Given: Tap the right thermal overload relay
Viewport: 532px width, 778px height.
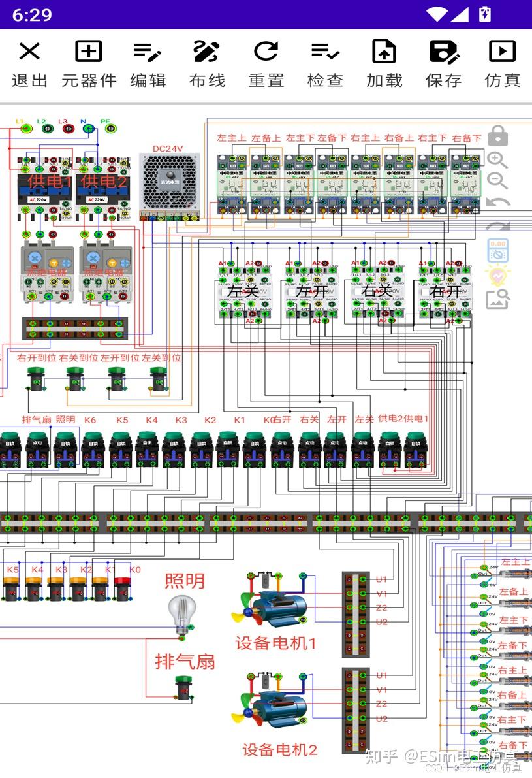Looking at the screenshot, I should 105,272.
